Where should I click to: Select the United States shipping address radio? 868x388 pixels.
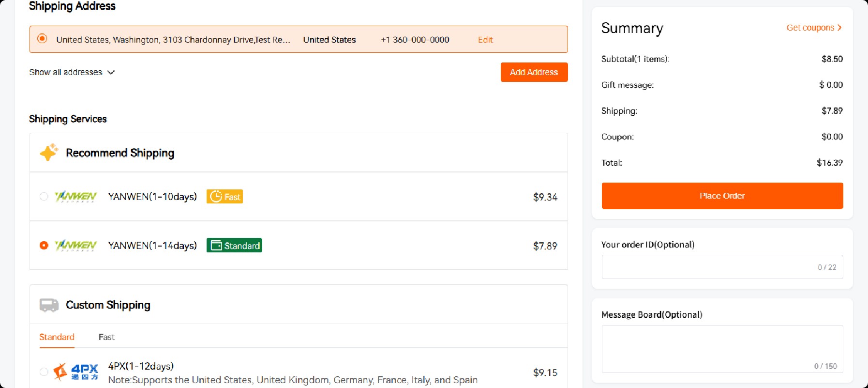pyautogui.click(x=43, y=39)
